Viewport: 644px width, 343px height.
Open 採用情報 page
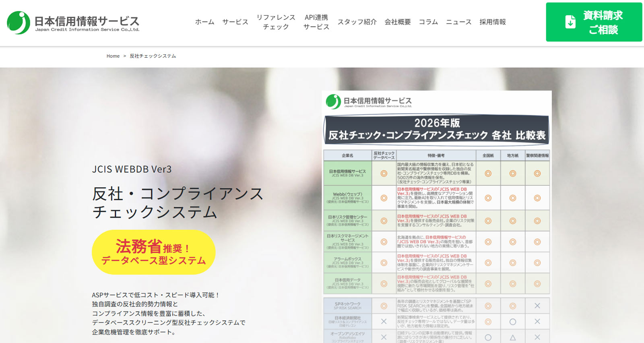pyautogui.click(x=492, y=22)
